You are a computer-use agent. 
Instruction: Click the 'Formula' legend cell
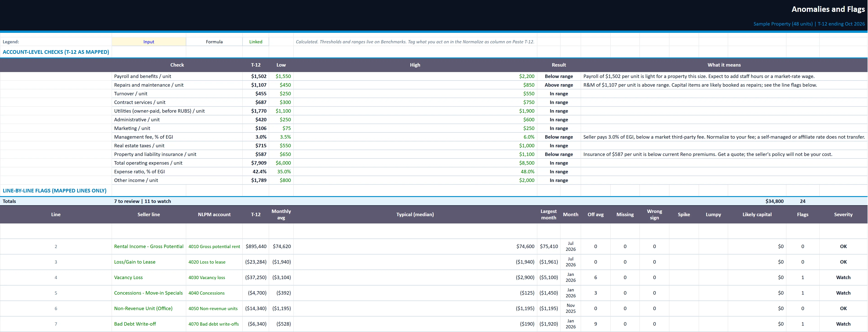click(214, 42)
